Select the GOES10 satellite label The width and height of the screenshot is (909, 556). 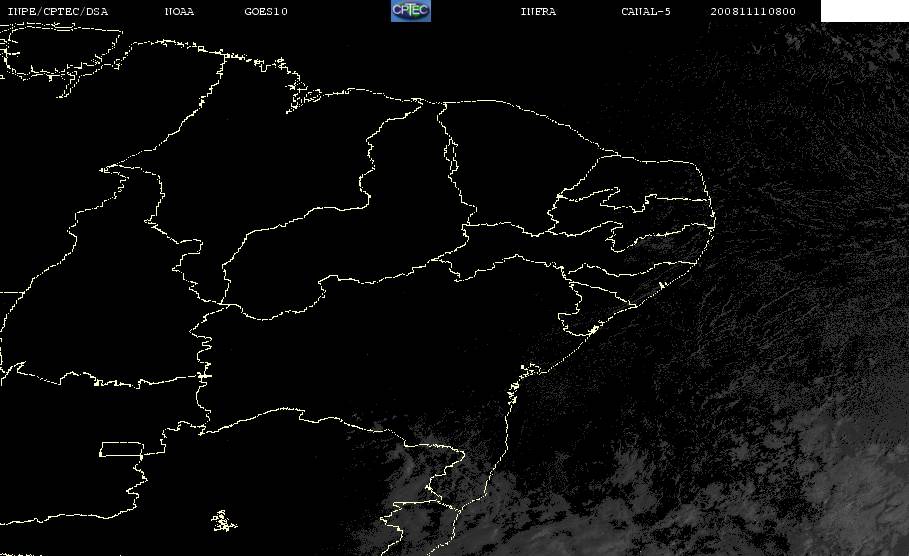coord(266,12)
